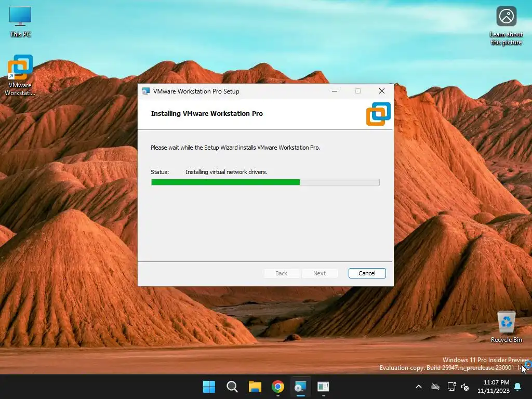The height and width of the screenshot is (399, 532).
Task: Click the disabled Next button
Action: click(x=320, y=273)
